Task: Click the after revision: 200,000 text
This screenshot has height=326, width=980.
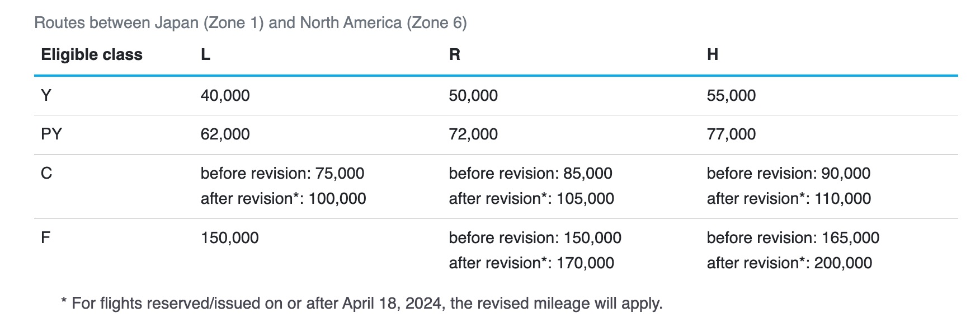Action: (789, 263)
